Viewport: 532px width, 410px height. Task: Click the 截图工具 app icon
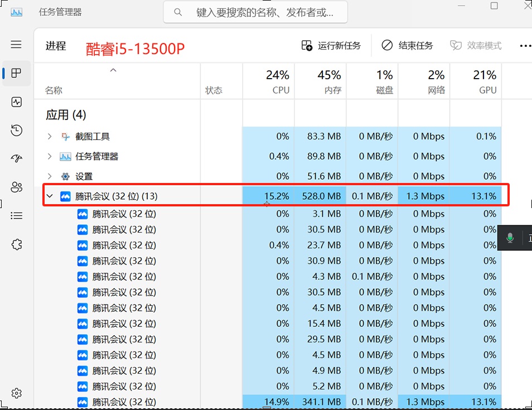(x=65, y=137)
